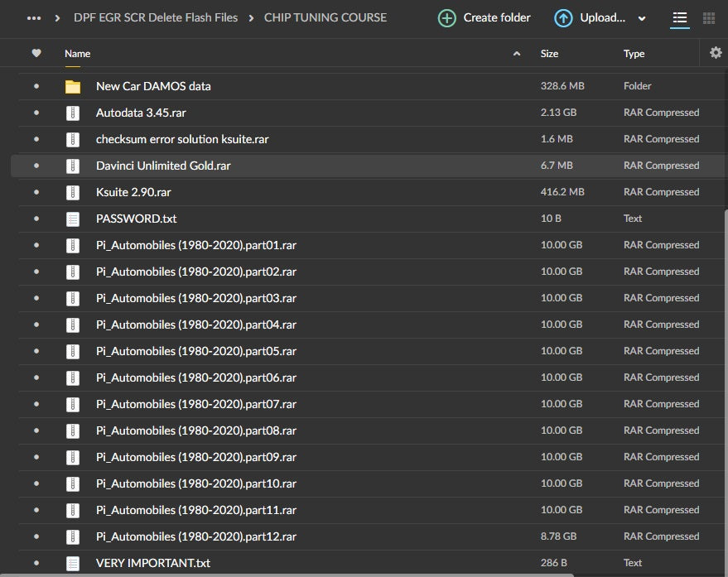The height and width of the screenshot is (577, 728).
Task: Expand the Upload dropdown arrow
Action: [x=643, y=18]
